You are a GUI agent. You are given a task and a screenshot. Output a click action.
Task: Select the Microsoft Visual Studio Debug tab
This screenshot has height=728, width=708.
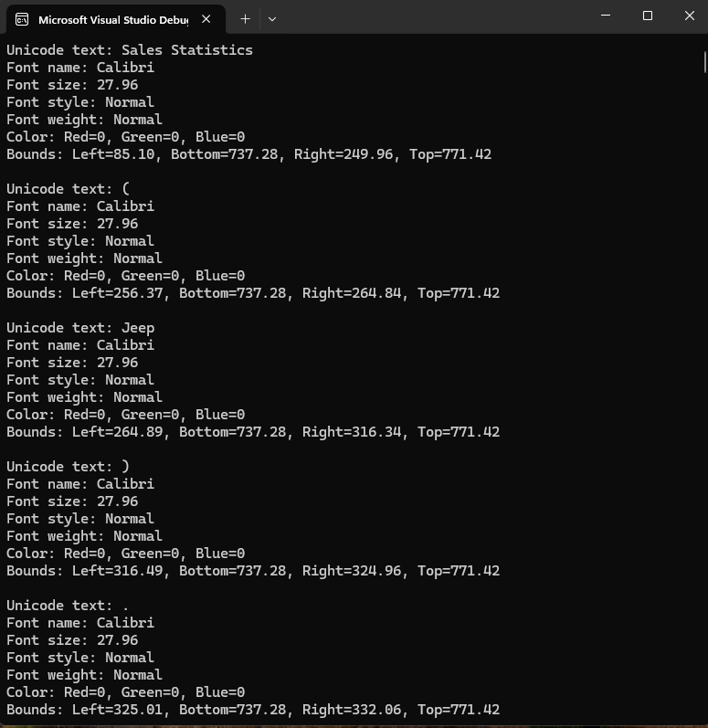(x=111, y=19)
